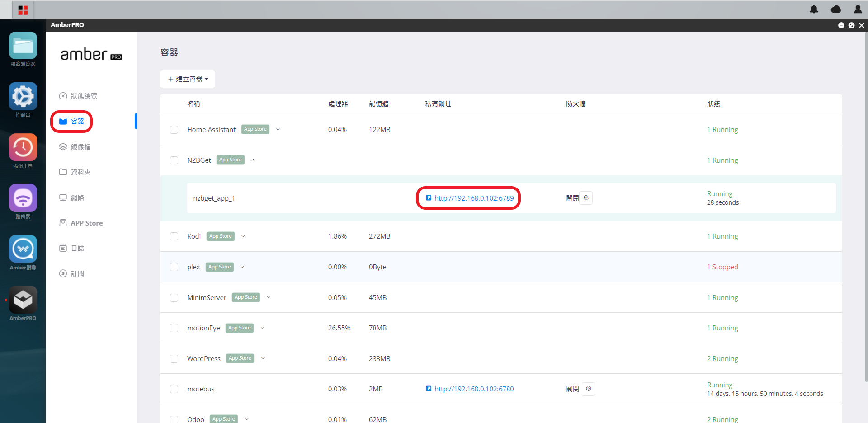This screenshot has width=868, height=423.
Task: Expand the WordPress container row
Action: pyautogui.click(x=263, y=358)
